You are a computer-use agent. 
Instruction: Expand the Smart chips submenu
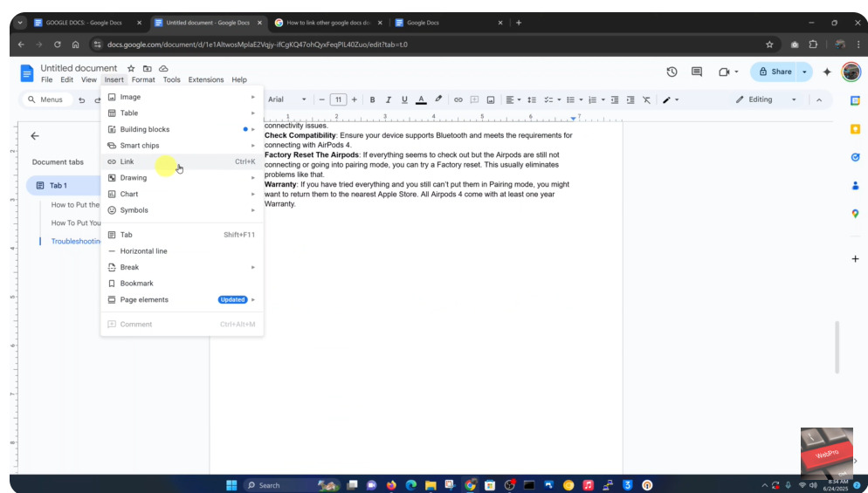tap(182, 146)
